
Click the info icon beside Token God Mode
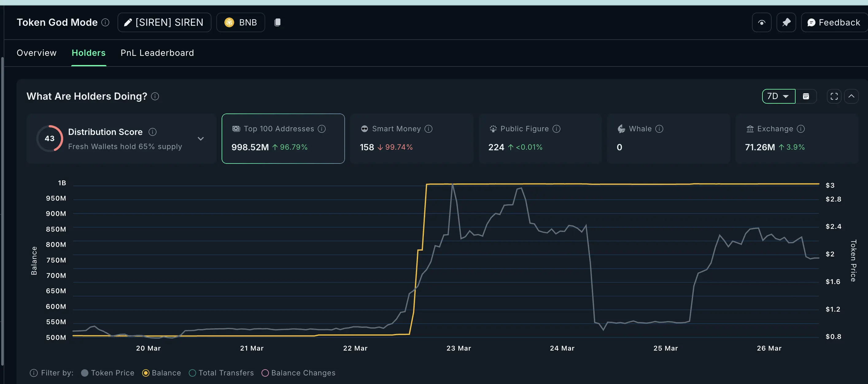[106, 22]
